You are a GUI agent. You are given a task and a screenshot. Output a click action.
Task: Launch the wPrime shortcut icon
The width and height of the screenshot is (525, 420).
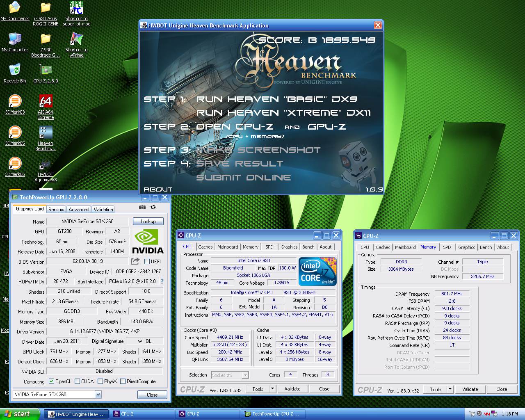point(76,45)
